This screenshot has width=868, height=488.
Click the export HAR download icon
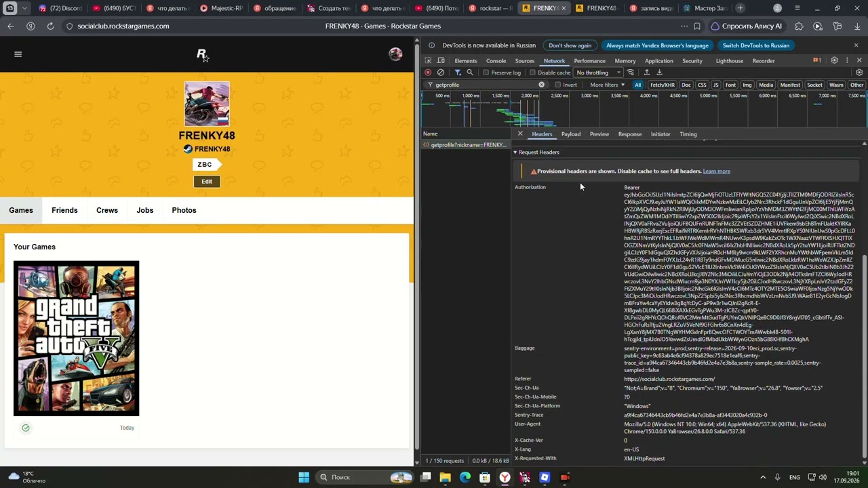(x=659, y=73)
